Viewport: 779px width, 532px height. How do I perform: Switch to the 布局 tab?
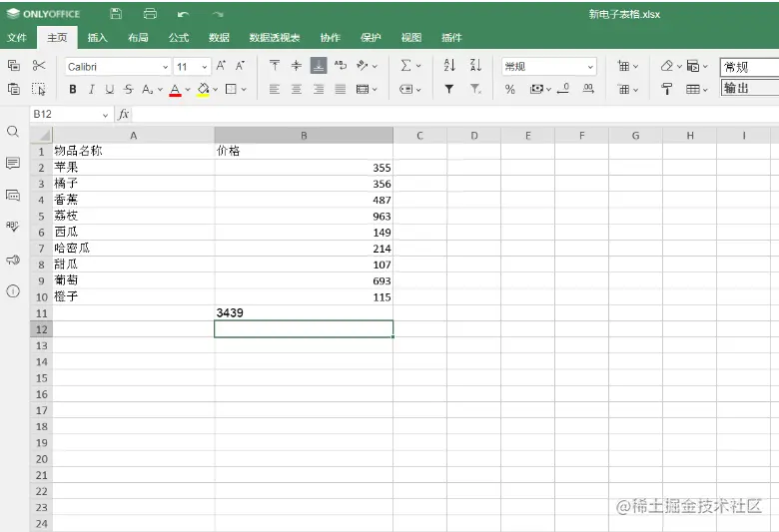[138, 38]
